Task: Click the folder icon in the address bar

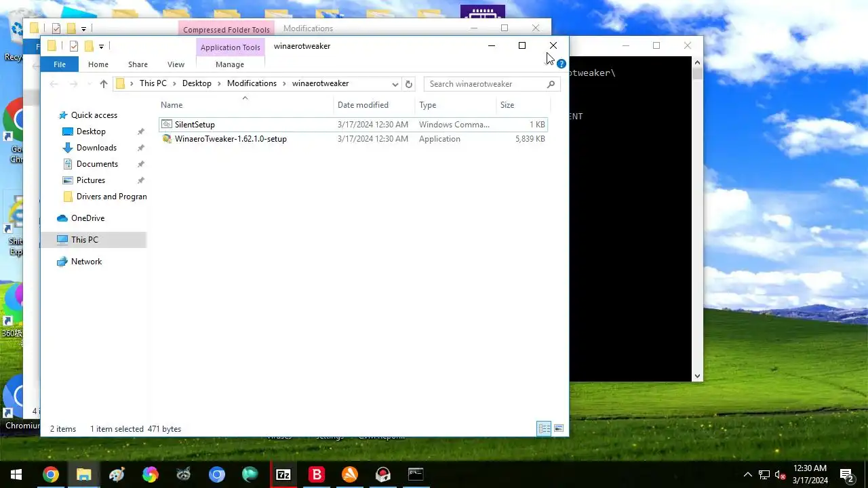Action: point(121,84)
